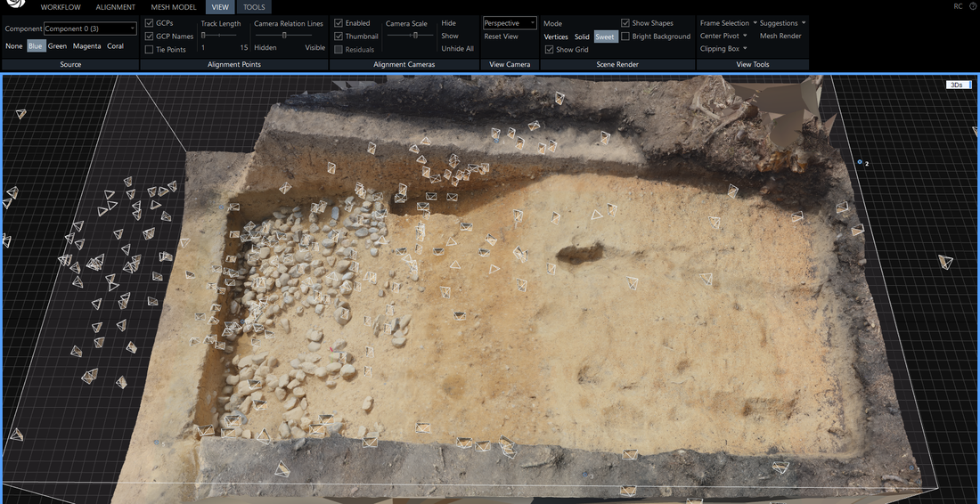The width and height of the screenshot is (980, 504).
Task: Select ground control point marker 2
Action: pos(860,162)
